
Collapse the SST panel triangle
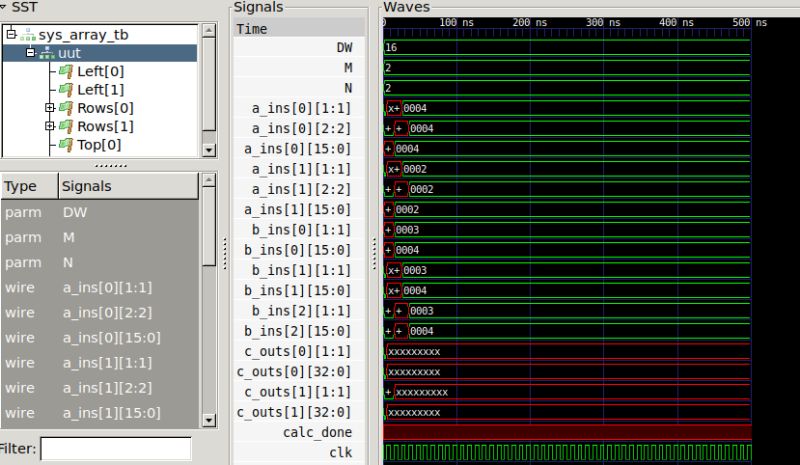[3, 7]
